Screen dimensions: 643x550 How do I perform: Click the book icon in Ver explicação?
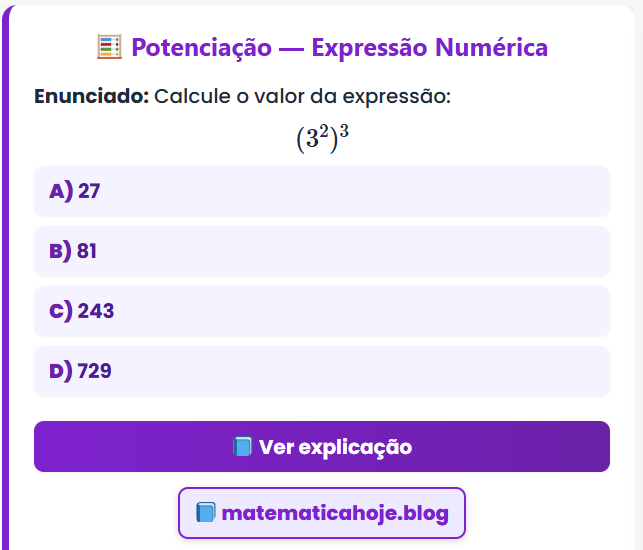242,447
